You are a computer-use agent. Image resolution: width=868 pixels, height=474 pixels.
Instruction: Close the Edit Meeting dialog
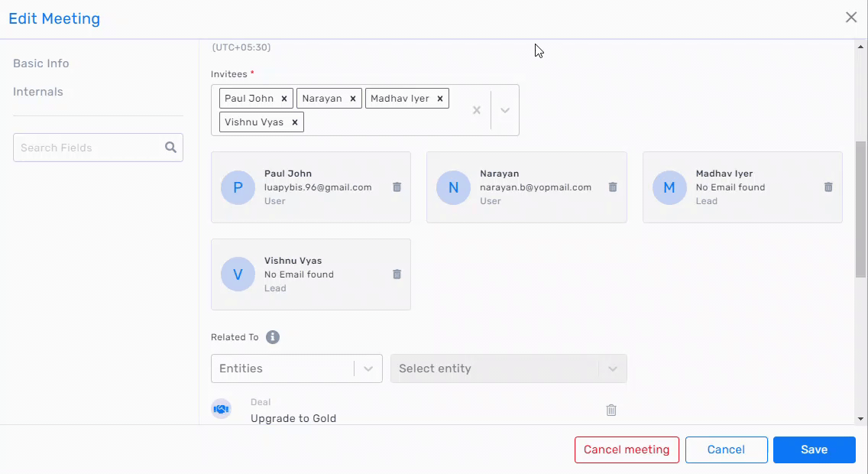(x=851, y=17)
